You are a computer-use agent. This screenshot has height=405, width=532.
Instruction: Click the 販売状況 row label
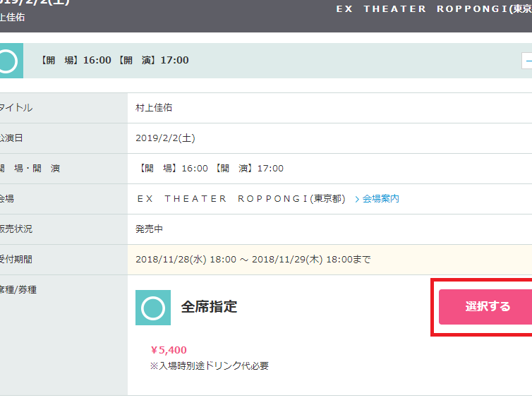click(x=16, y=229)
